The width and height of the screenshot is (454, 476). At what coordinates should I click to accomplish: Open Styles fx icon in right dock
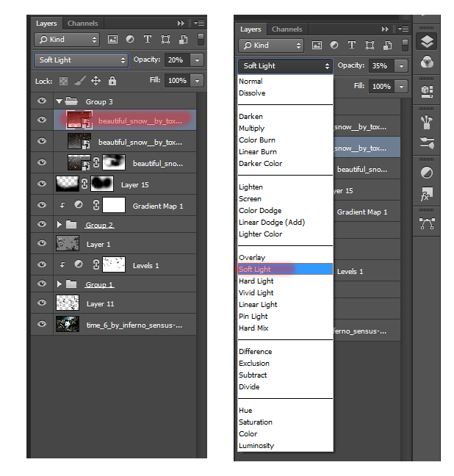[426, 194]
